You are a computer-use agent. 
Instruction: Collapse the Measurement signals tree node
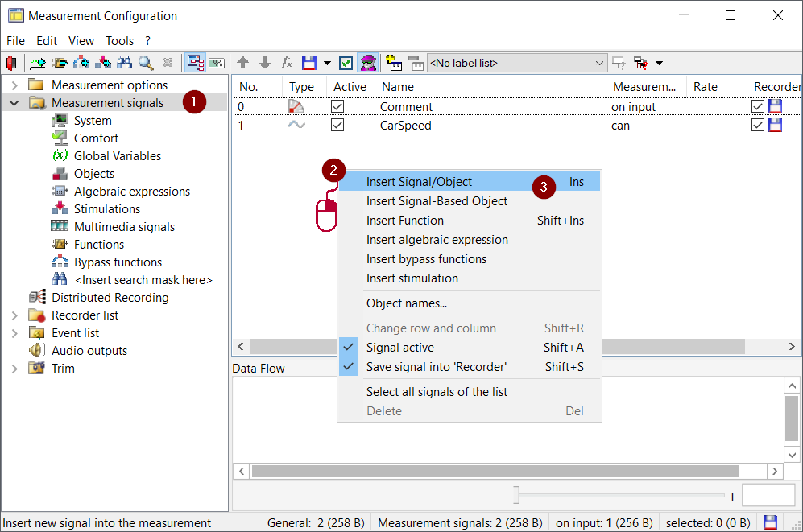point(14,103)
